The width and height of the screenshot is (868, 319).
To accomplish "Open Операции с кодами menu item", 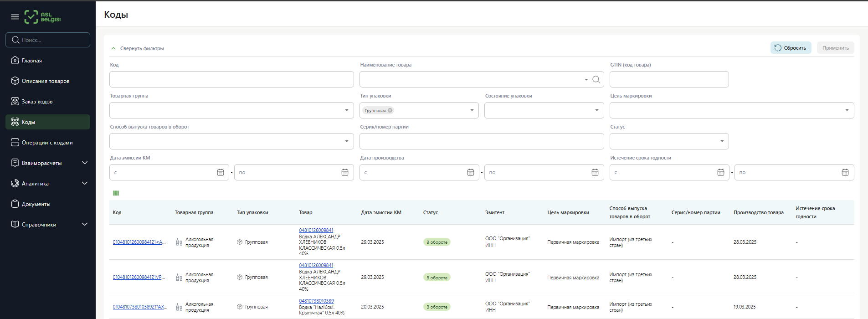I will (x=47, y=143).
